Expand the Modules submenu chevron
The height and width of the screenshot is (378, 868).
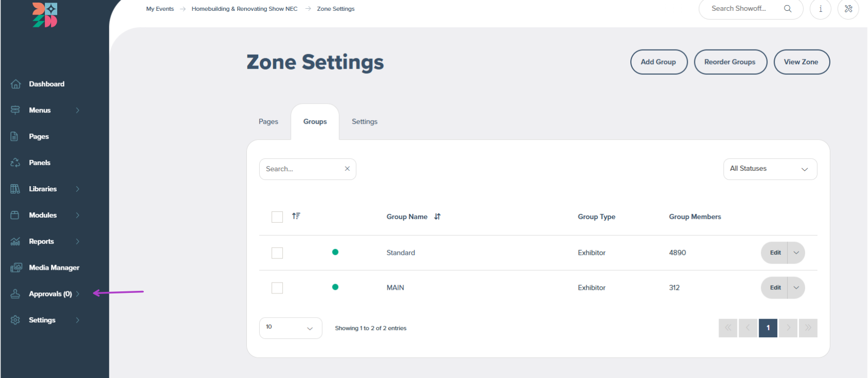point(78,215)
